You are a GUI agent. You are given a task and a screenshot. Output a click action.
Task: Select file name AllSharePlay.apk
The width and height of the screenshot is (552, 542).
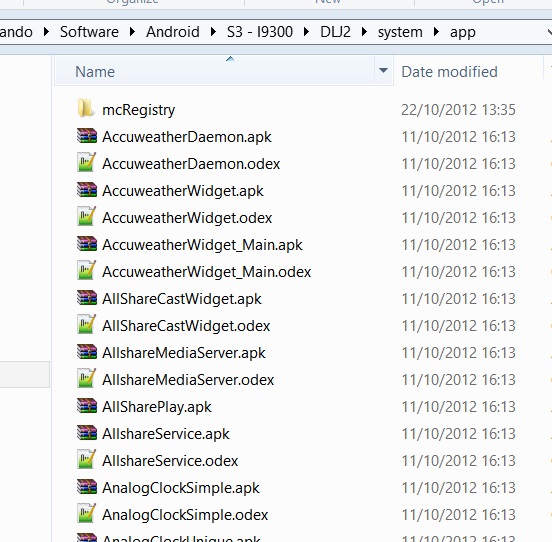click(157, 408)
